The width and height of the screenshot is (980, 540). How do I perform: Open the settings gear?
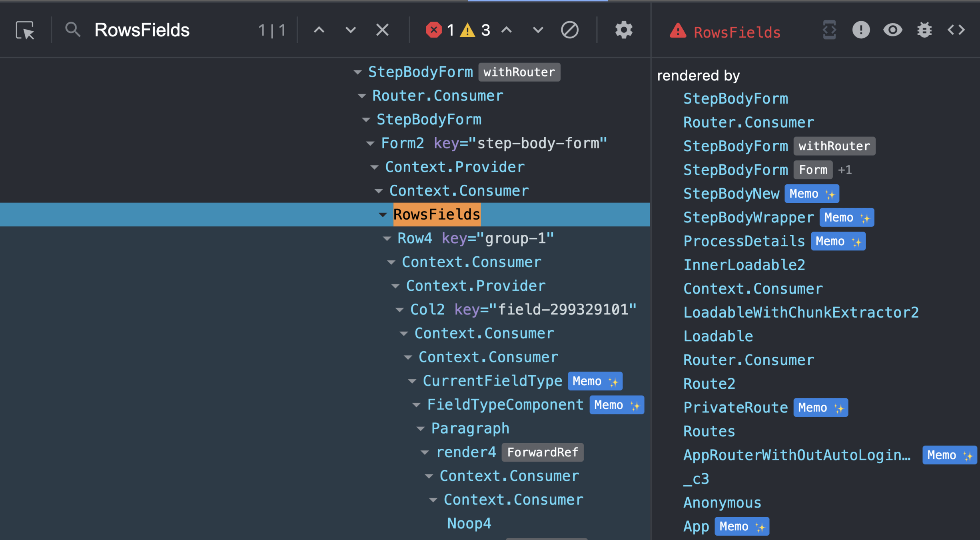[623, 30]
